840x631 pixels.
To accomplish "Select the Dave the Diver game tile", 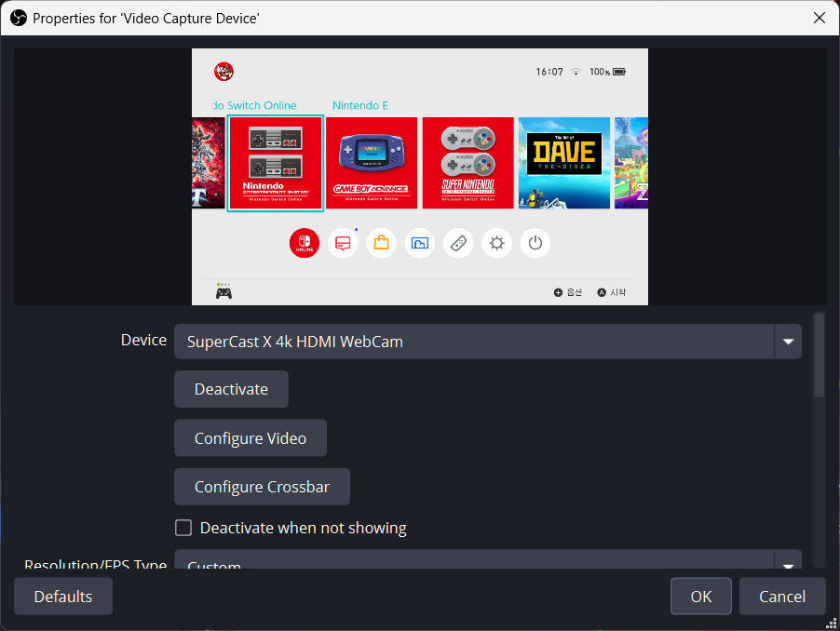I will click(x=564, y=163).
